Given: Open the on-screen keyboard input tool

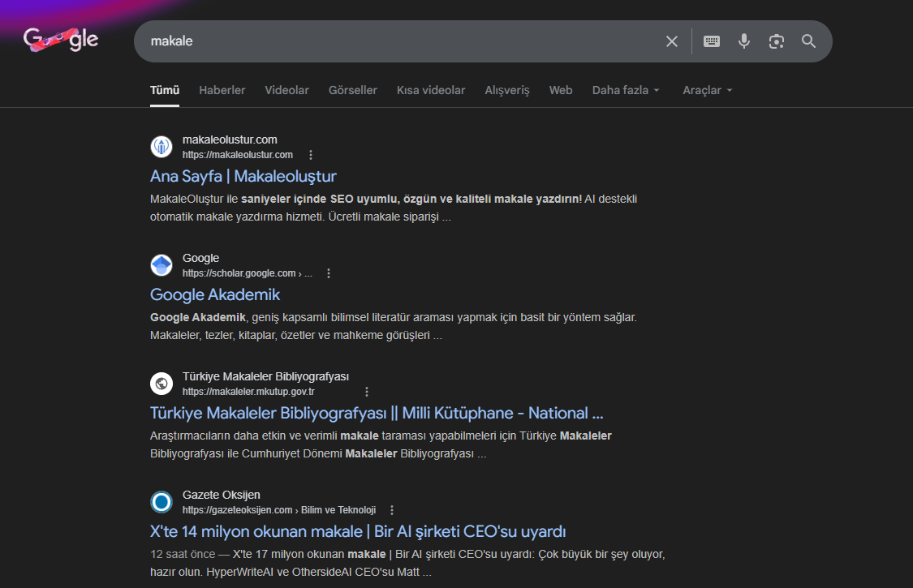Looking at the screenshot, I should coord(712,41).
